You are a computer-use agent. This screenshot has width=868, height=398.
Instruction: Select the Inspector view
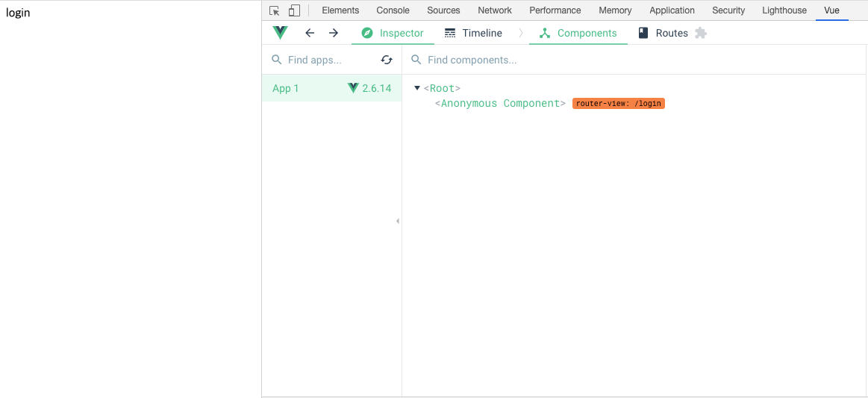[393, 33]
